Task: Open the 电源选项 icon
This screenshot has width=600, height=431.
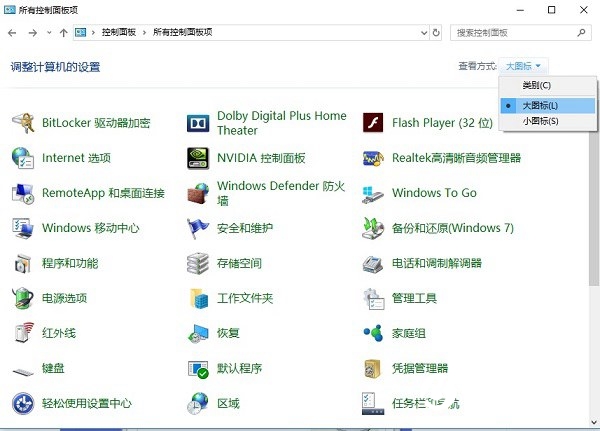Action: [x=23, y=298]
